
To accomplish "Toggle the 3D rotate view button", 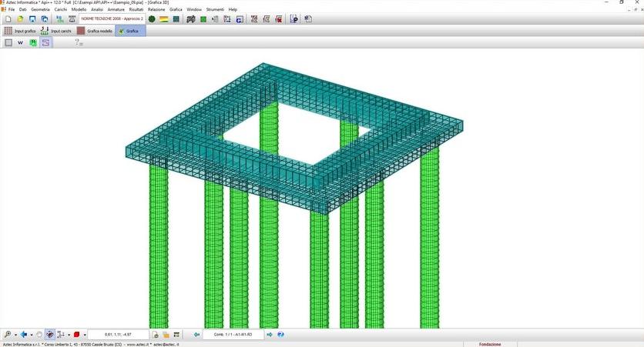I will coord(50,335).
